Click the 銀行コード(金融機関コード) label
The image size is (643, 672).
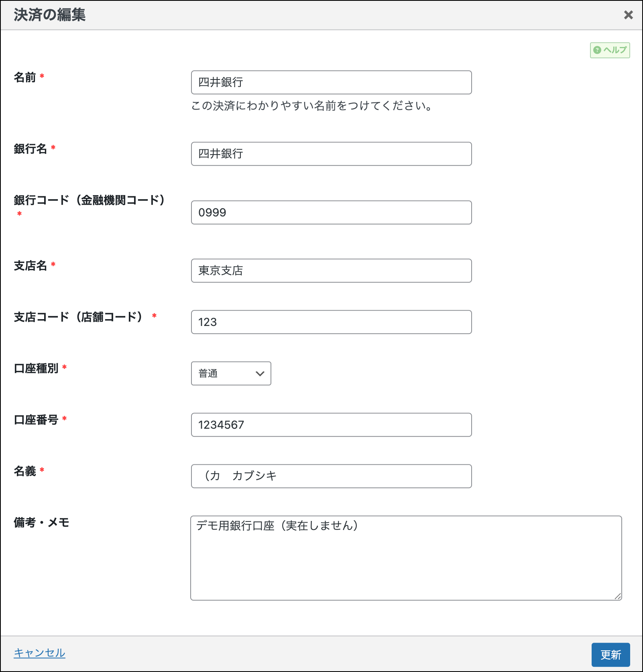click(x=89, y=200)
